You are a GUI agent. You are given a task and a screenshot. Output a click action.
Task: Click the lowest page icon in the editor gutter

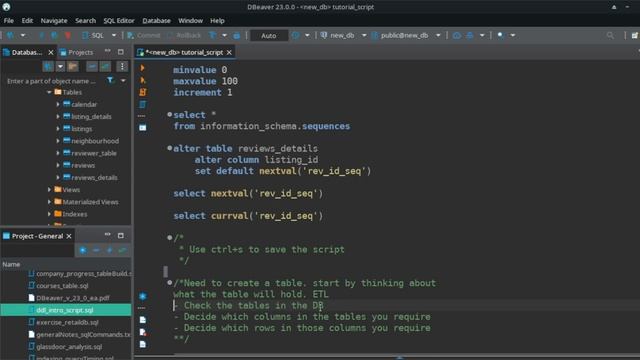142,344
